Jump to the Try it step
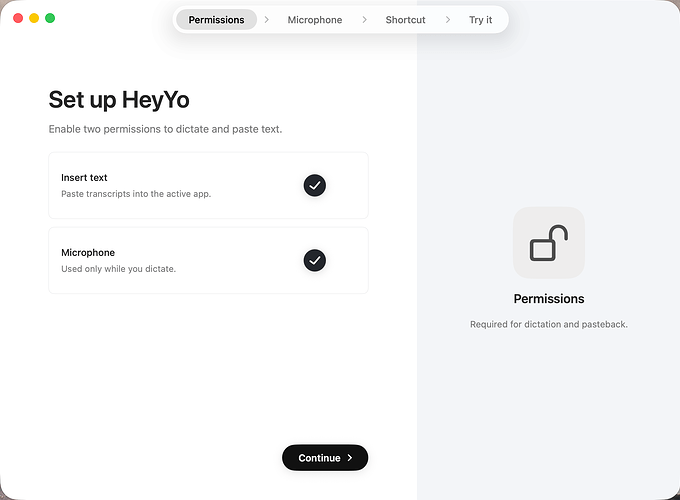The width and height of the screenshot is (680, 500). click(481, 20)
